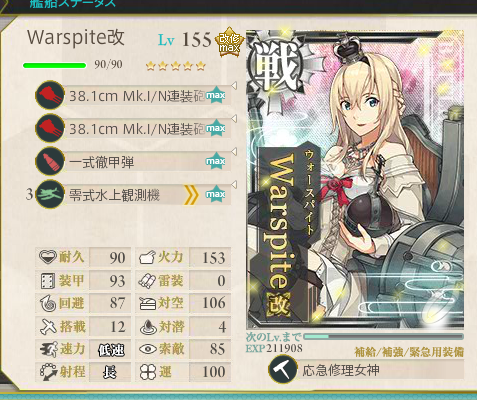Click the red main gun icon in first slot
Viewport: 477px width, 409px height.
click(x=50, y=96)
